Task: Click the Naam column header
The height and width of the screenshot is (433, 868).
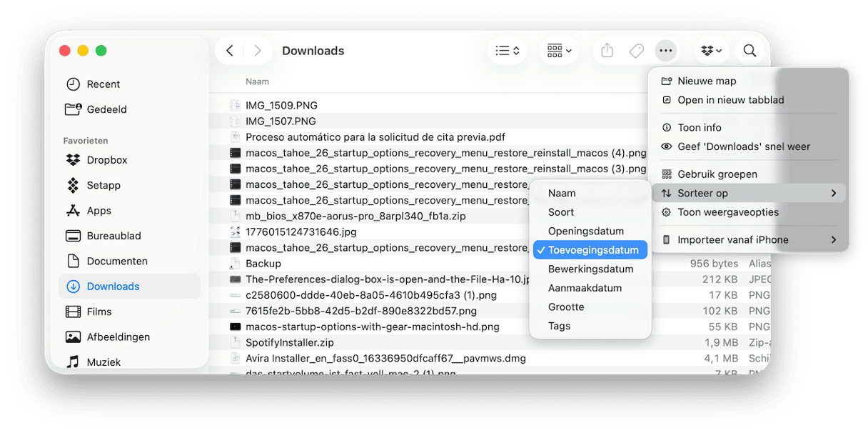Action: 257,82
